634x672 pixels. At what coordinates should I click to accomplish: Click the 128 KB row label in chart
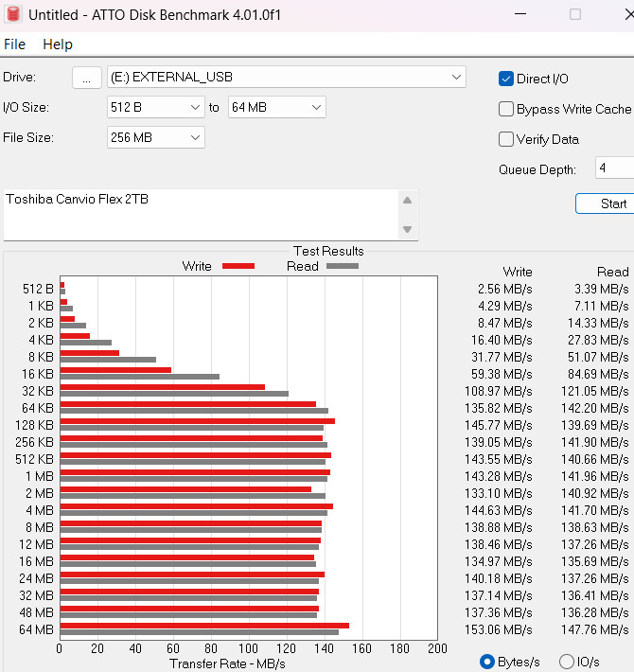tap(34, 425)
